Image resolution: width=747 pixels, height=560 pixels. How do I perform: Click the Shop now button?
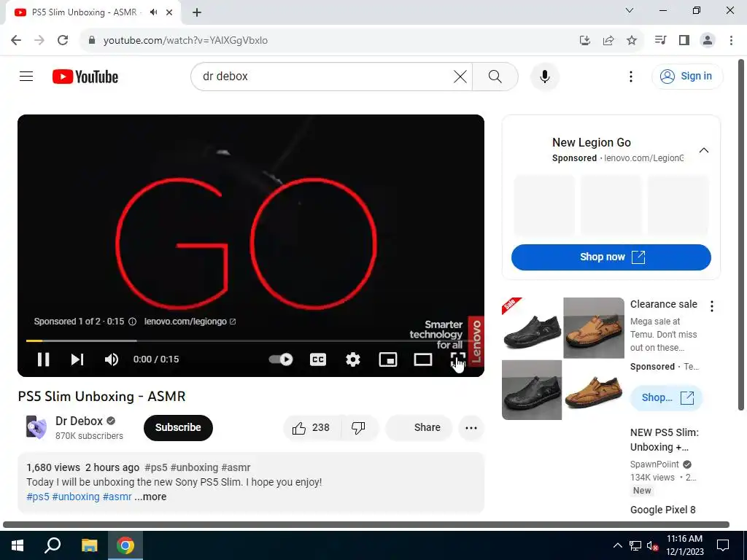coord(611,257)
